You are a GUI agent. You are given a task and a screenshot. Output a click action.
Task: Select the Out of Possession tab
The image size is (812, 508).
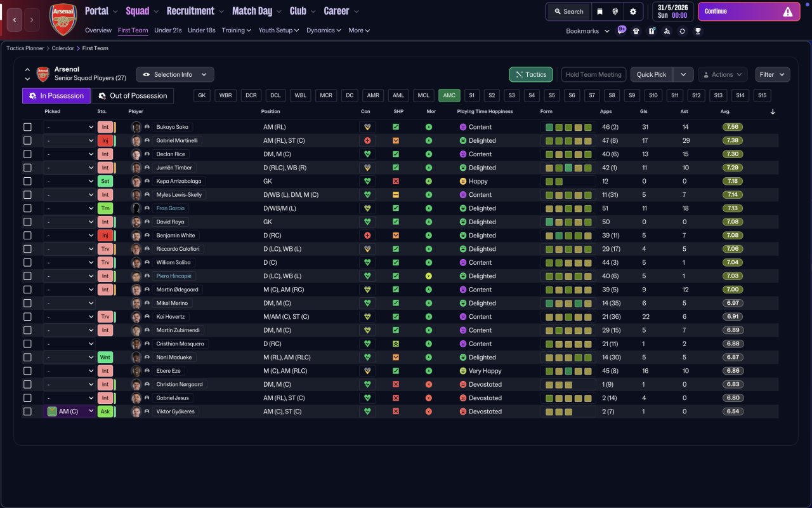coord(133,96)
